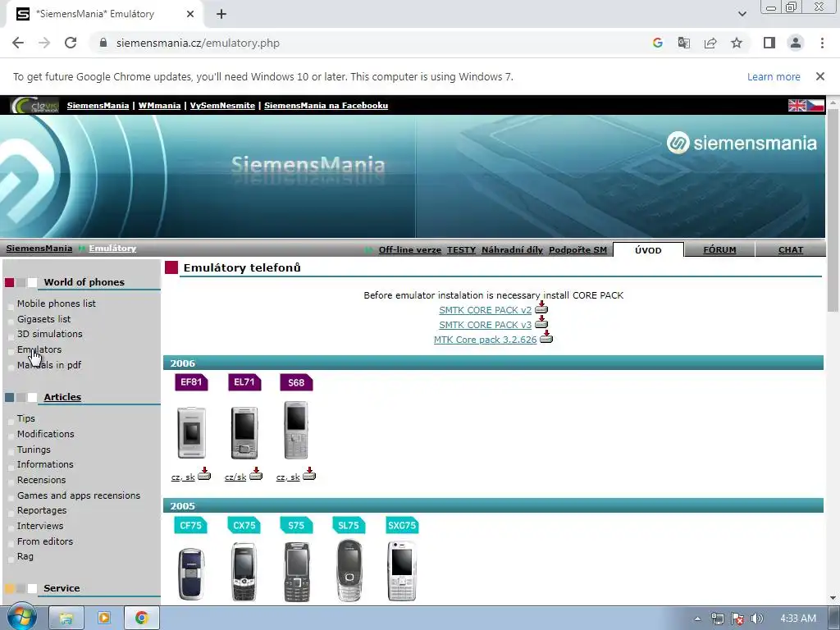Screen dimensions: 840x630
Task: Toggle the browser side panel icon
Action: click(769, 43)
